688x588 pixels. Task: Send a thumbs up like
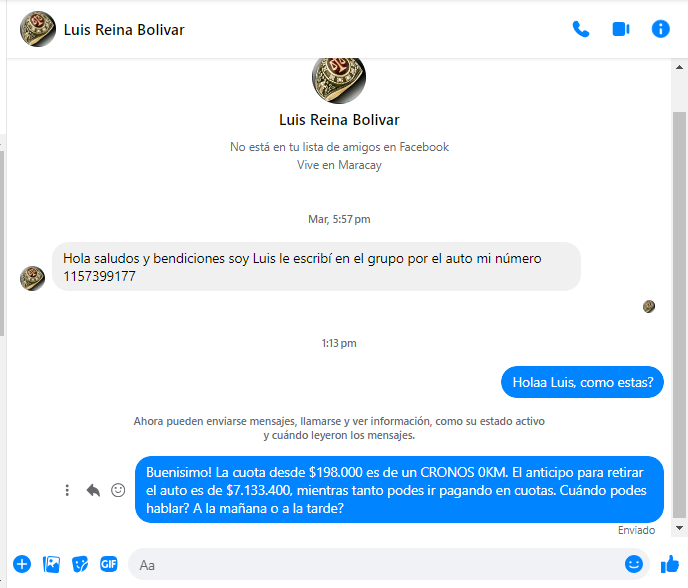tap(670, 564)
